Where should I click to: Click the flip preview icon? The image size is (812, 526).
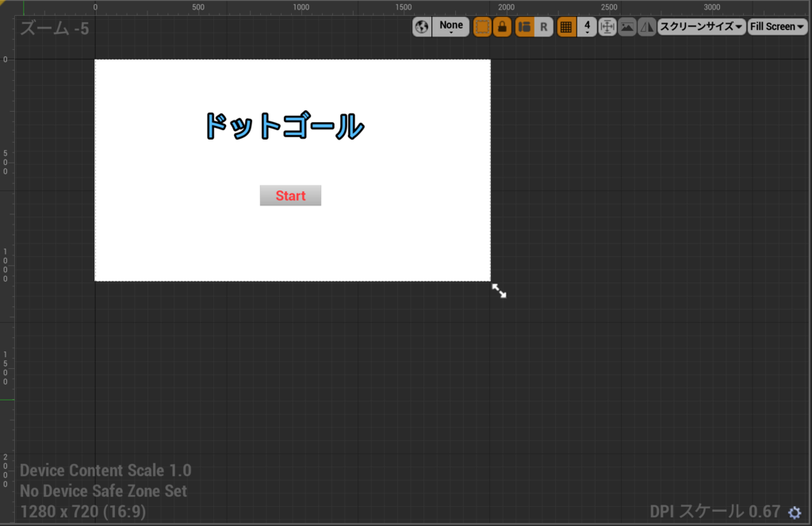(646, 26)
